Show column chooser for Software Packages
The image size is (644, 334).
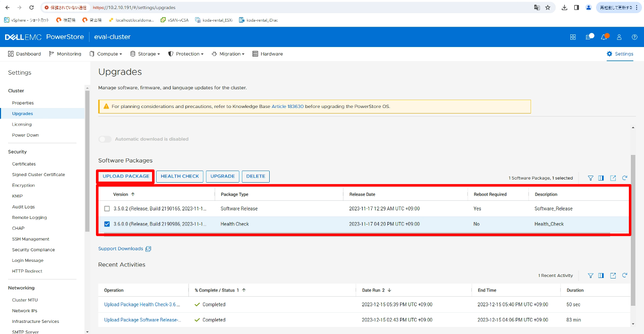(601, 178)
